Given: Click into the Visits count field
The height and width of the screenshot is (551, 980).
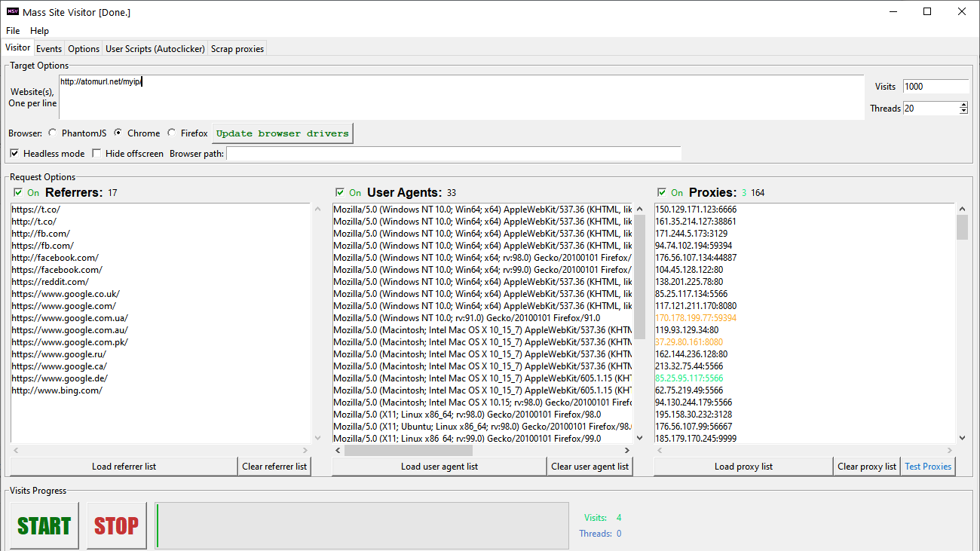Looking at the screenshot, I should (935, 87).
